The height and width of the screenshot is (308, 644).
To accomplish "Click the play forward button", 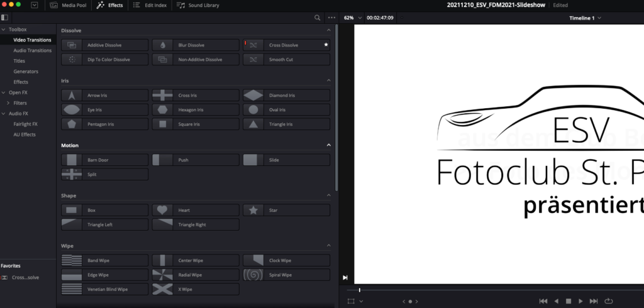I will 580,301.
